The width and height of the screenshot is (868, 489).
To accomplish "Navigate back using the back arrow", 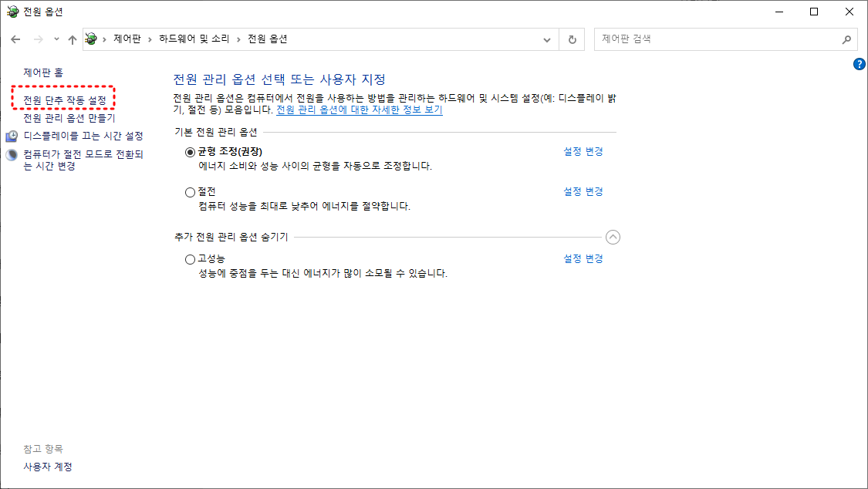I will tap(15, 39).
